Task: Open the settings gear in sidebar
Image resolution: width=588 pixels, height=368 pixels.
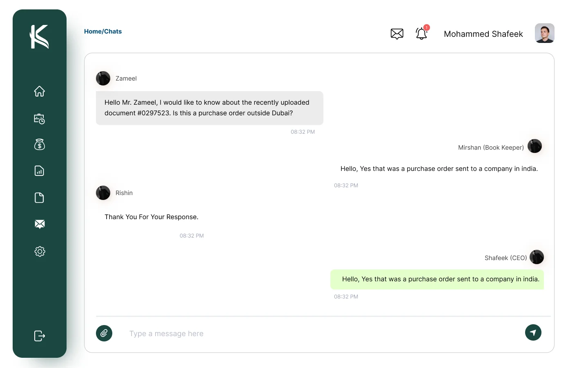Action: (40, 251)
